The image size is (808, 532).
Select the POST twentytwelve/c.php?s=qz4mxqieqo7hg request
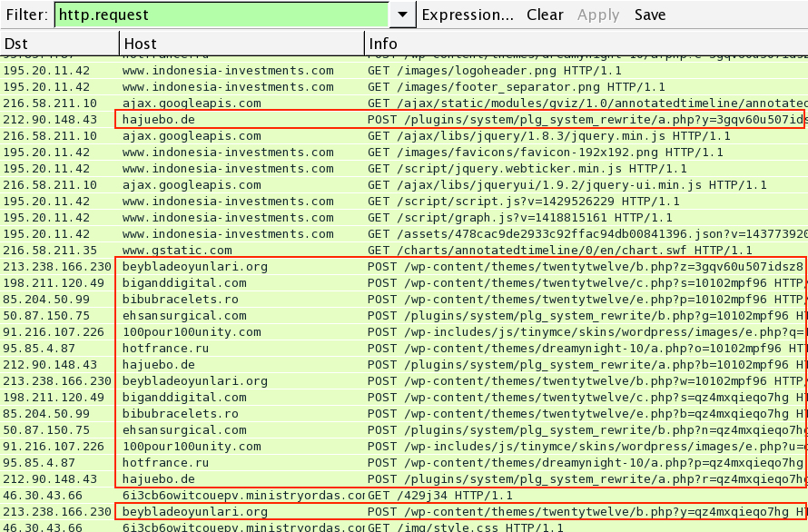pos(404,398)
